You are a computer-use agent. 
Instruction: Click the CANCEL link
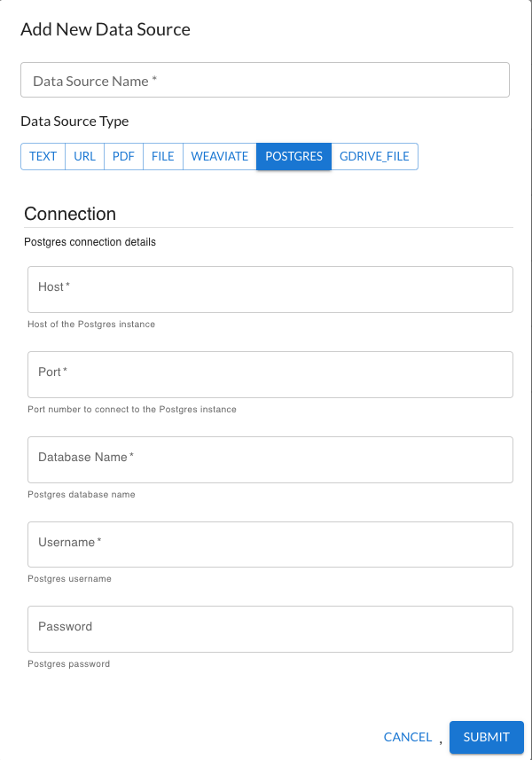(x=408, y=737)
